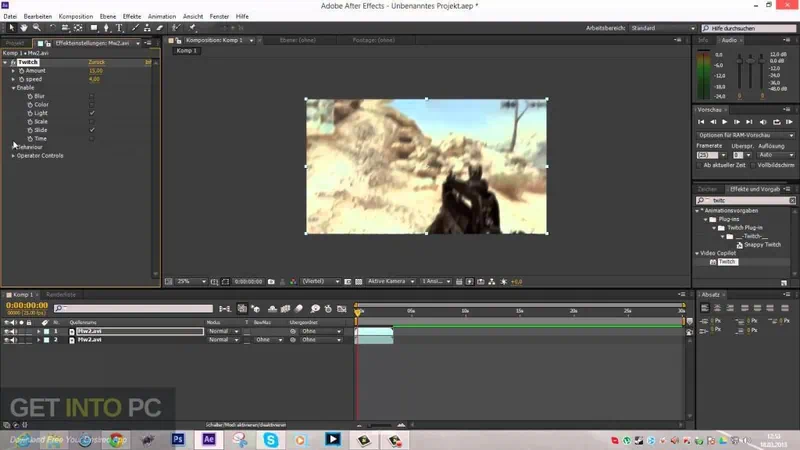Uncheck the Slide checkbox
Image resolution: width=800 pixels, height=450 pixels.
coord(92,130)
